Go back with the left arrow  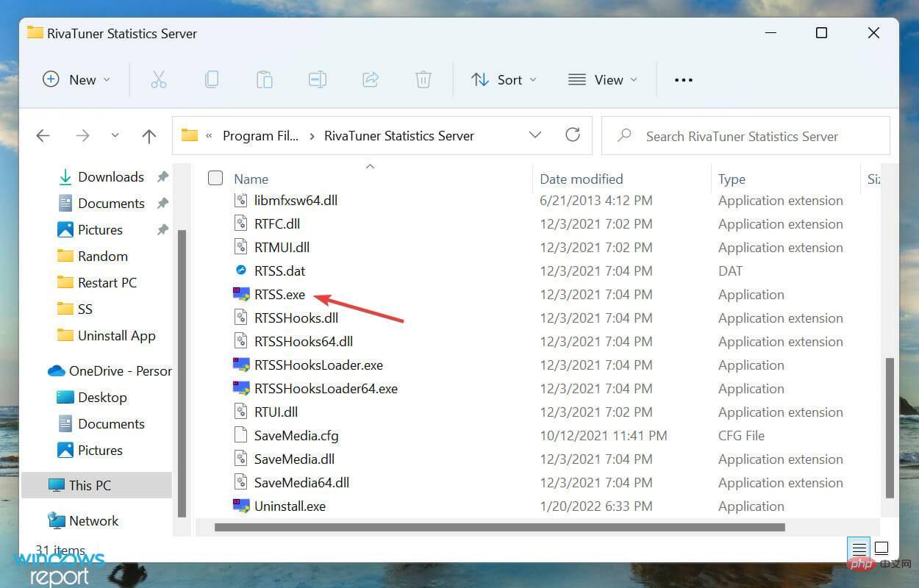pos(43,135)
